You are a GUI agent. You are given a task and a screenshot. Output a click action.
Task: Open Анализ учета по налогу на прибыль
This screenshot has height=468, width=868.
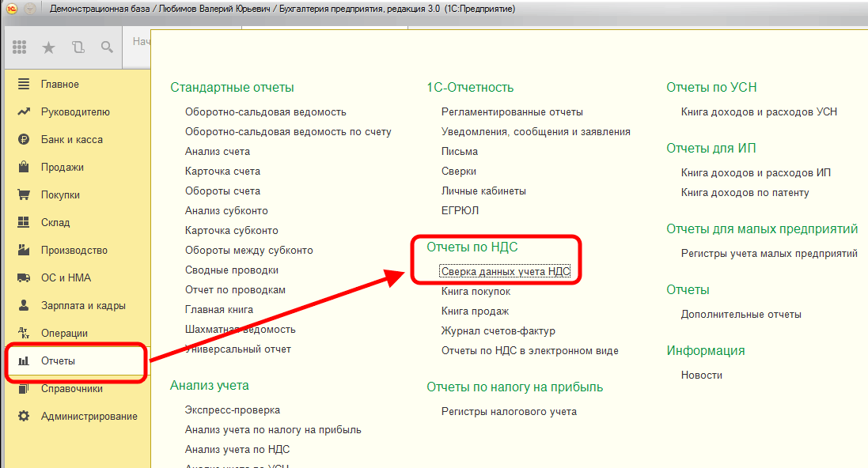click(273, 430)
